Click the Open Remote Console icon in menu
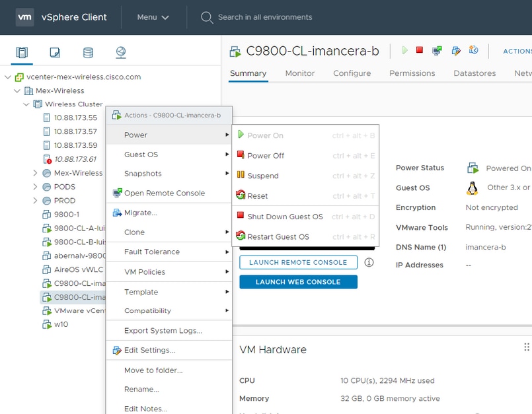 tap(117, 193)
